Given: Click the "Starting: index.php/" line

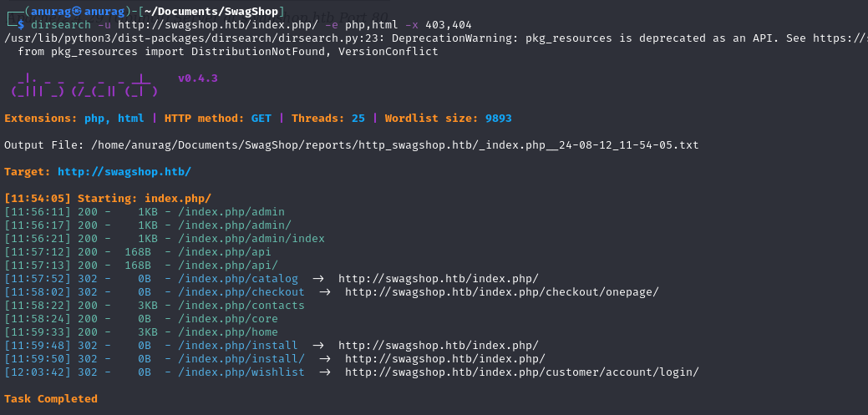Looking at the screenshot, I should coord(144,198).
